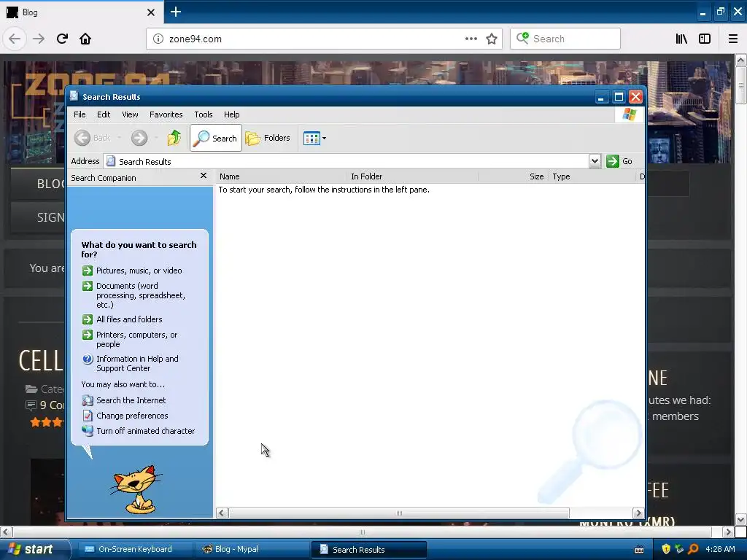Turn off animated character
747x560 pixels.
pos(139,430)
